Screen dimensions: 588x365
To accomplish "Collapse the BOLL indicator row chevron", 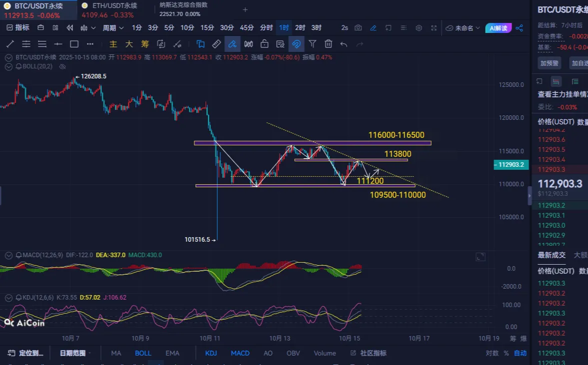I will pos(8,67).
